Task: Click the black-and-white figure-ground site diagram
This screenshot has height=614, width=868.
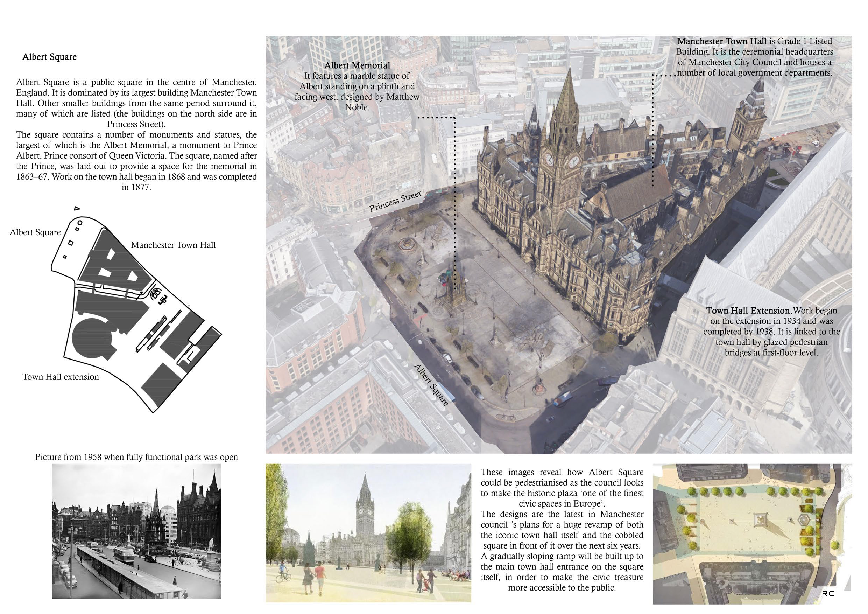Action: point(136,314)
